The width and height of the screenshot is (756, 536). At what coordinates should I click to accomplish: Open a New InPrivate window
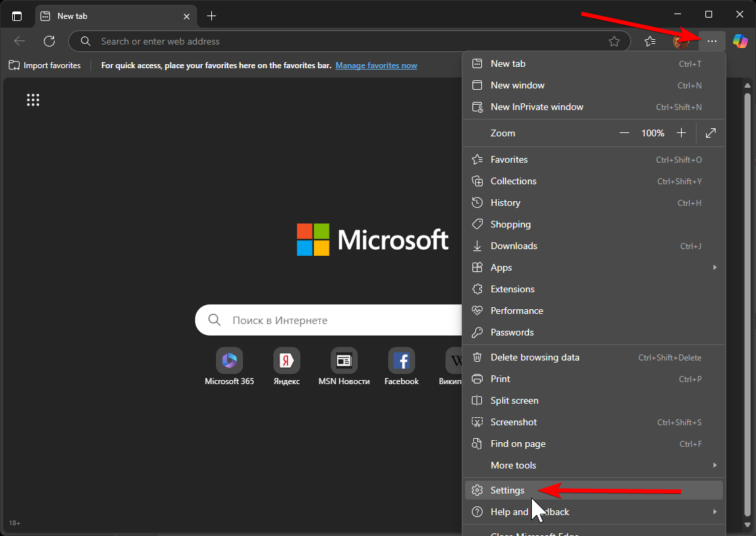[x=594, y=107]
